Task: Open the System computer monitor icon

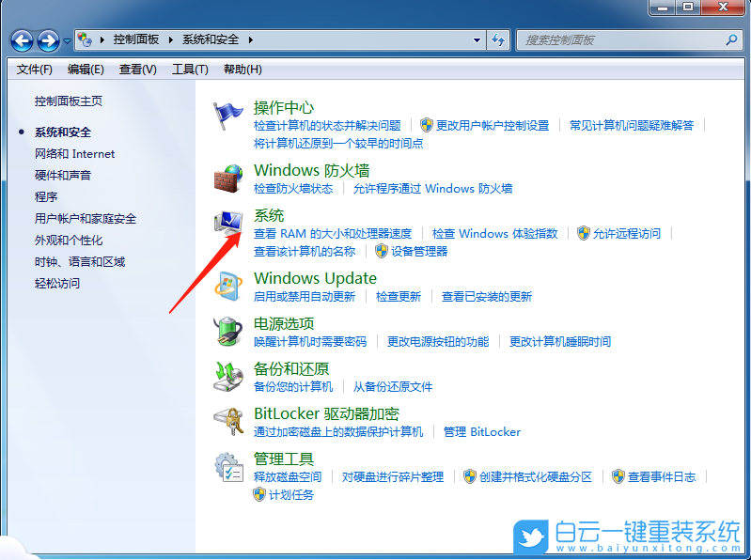Action: pyautogui.click(x=228, y=224)
